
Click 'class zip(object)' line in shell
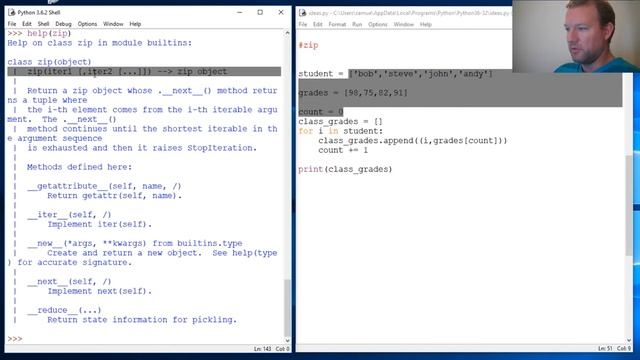[49, 62]
